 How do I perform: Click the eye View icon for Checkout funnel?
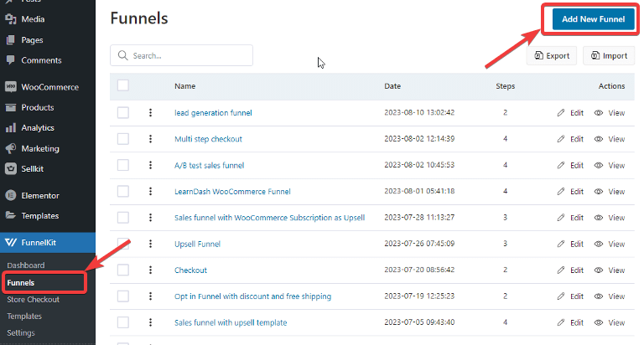click(599, 270)
